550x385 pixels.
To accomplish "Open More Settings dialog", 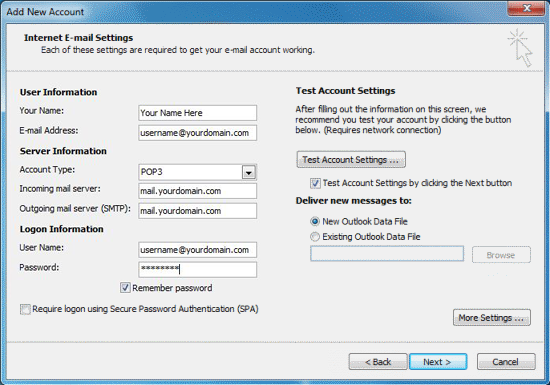I will pyautogui.click(x=491, y=318).
